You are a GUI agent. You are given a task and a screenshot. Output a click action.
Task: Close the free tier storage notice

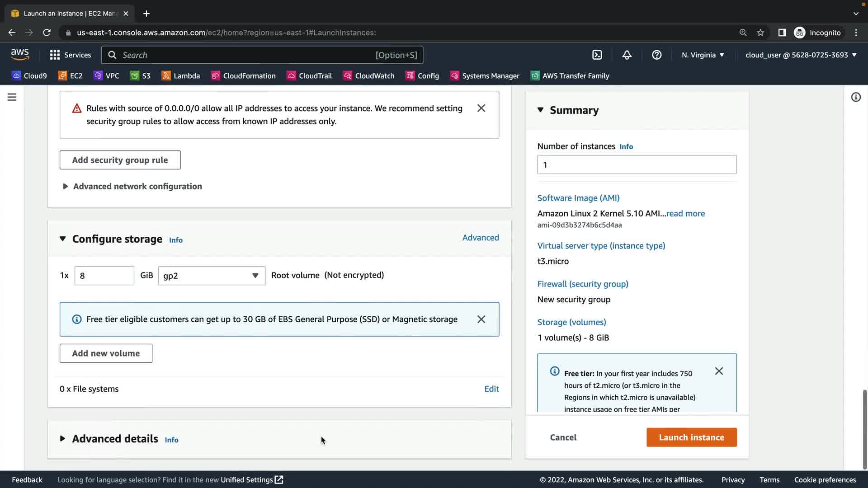click(481, 319)
